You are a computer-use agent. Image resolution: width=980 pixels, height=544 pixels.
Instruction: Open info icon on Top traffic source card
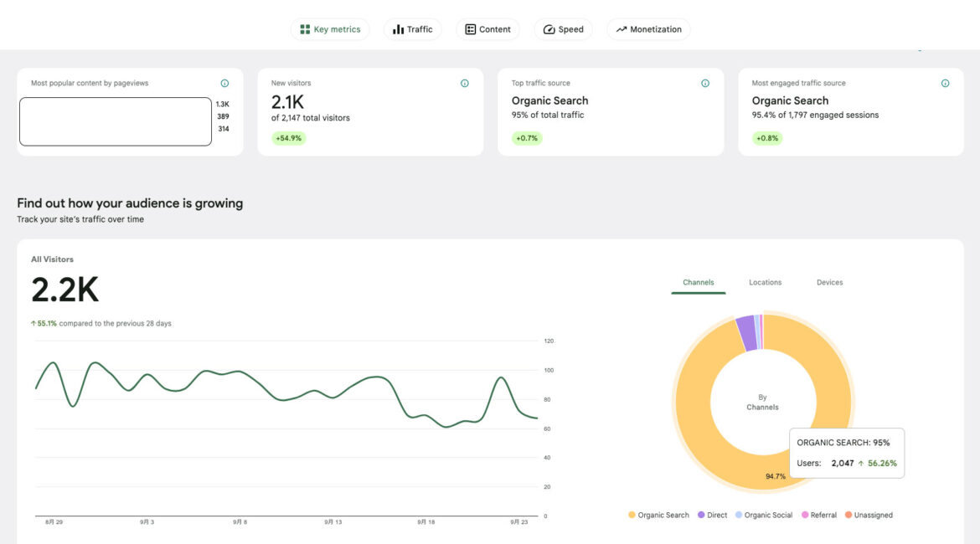705,84
